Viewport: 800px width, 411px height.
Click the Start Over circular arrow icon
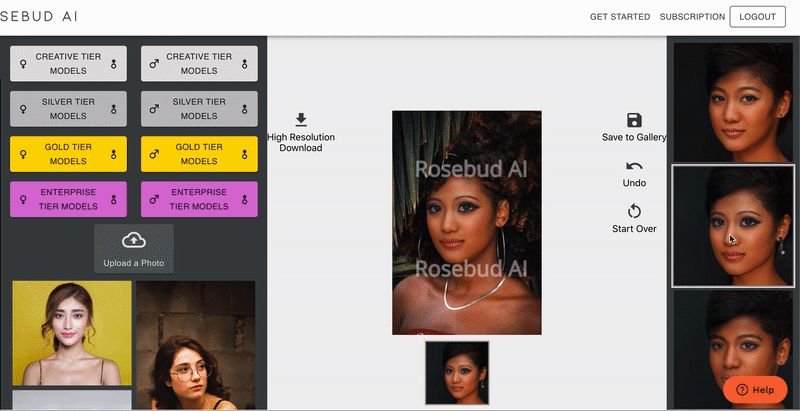tap(634, 211)
